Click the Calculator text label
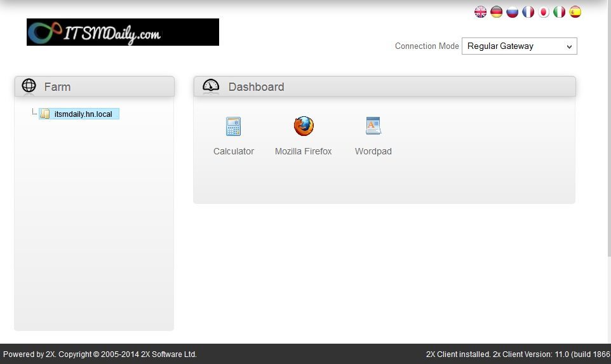Screen dimensions: 611x364 233,151
